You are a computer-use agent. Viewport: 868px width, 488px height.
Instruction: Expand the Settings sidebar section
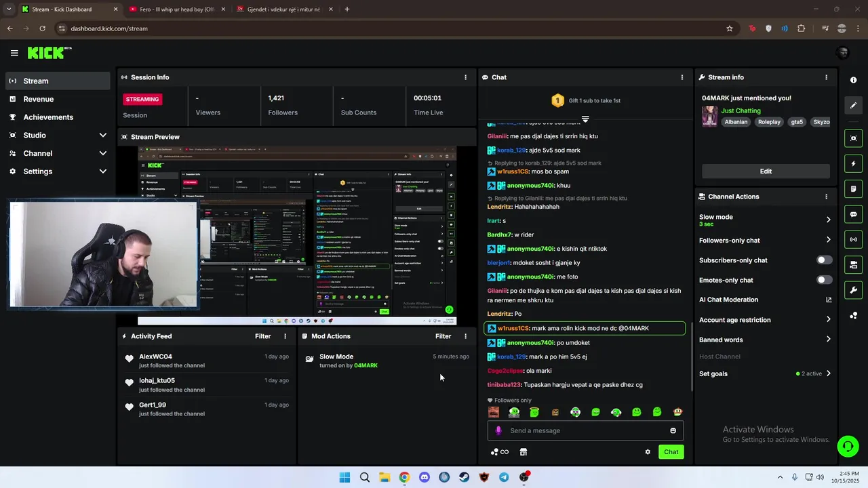pos(102,171)
